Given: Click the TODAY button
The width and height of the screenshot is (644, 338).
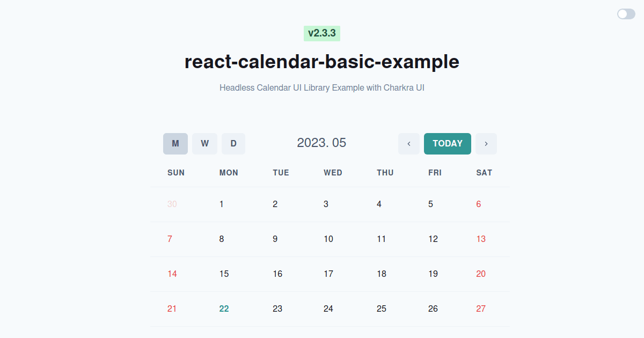Looking at the screenshot, I should (x=447, y=143).
